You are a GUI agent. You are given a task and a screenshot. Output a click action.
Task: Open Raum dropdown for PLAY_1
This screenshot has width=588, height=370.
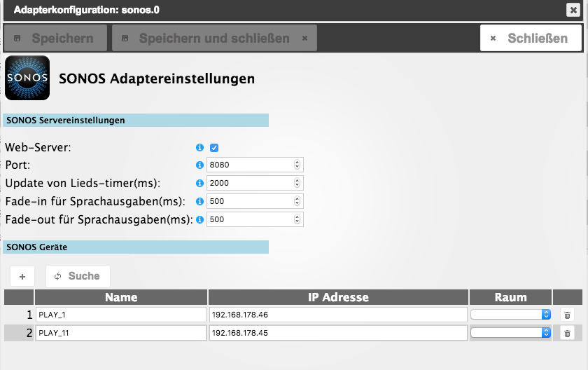510,315
